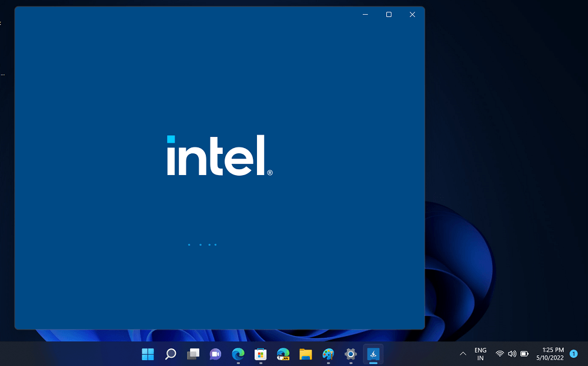The width and height of the screenshot is (588, 366).
Task: Open File Explorer from the taskbar
Action: 306,354
